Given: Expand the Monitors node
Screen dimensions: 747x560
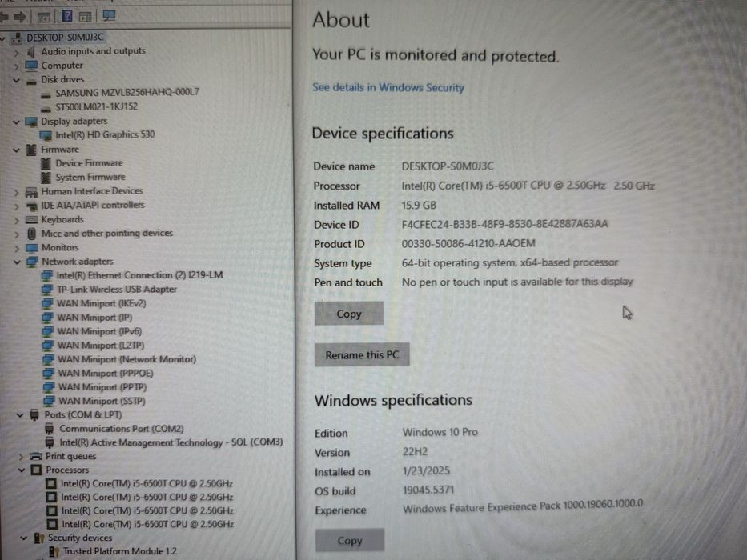Looking at the screenshot, I should tap(17, 249).
